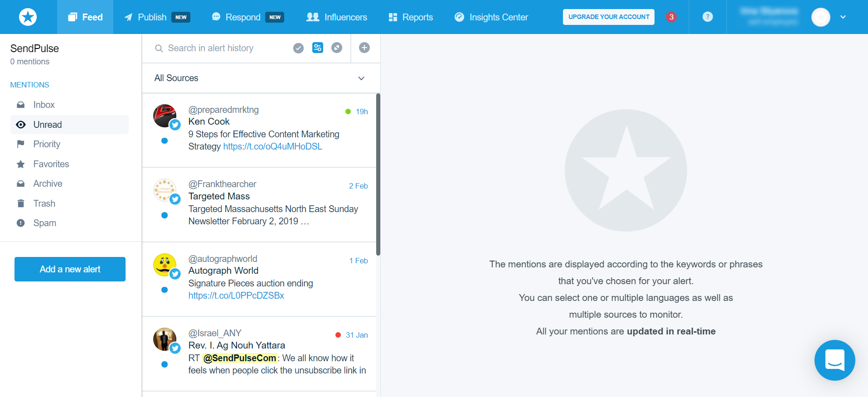The width and height of the screenshot is (868, 397).
Task: Click Upgrade Your Account button
Action: tap(609, 17)
